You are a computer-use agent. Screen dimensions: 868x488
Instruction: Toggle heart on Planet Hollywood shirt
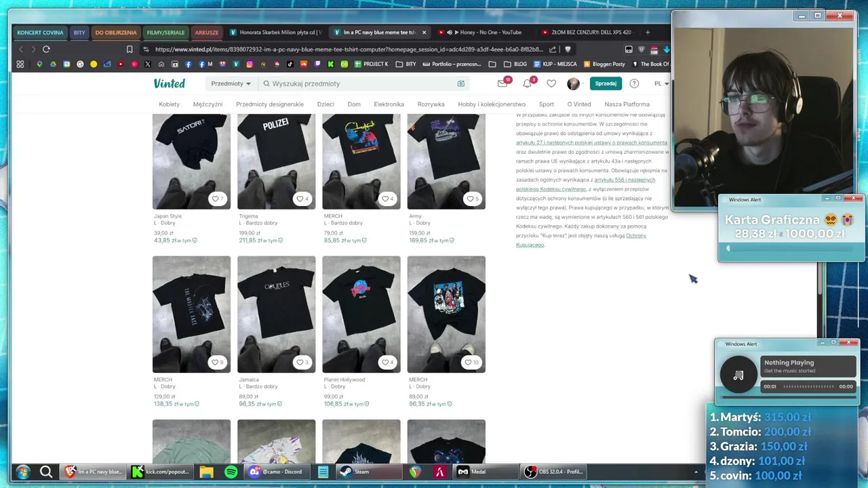coord(387,362)
